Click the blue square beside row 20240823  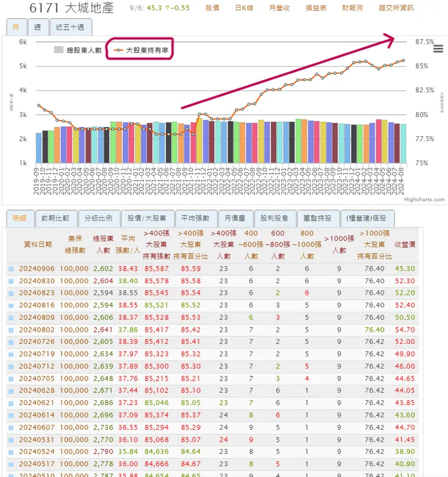click(12, 293)
